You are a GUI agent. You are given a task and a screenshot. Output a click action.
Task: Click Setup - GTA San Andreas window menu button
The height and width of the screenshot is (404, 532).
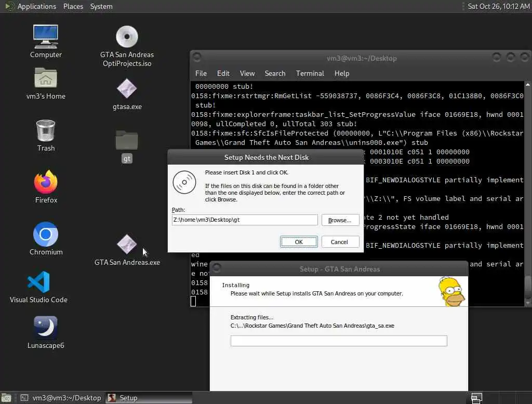(x=217, y=268)
